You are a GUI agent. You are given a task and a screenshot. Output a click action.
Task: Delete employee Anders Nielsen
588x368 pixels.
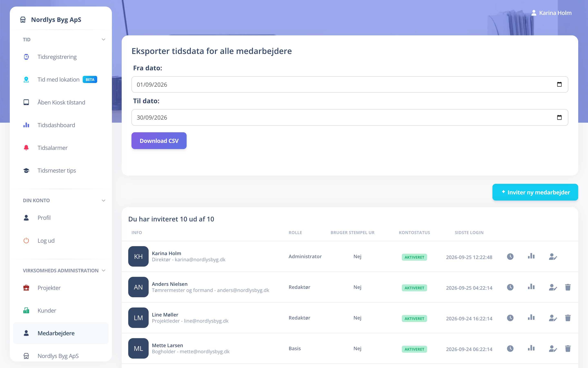(x=568, y=287)
